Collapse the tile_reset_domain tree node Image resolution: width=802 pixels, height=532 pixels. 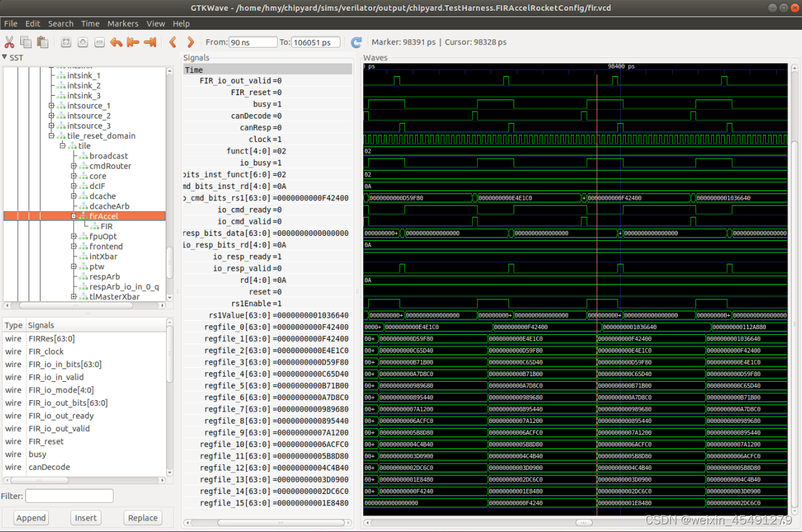(x=51, y=136)
